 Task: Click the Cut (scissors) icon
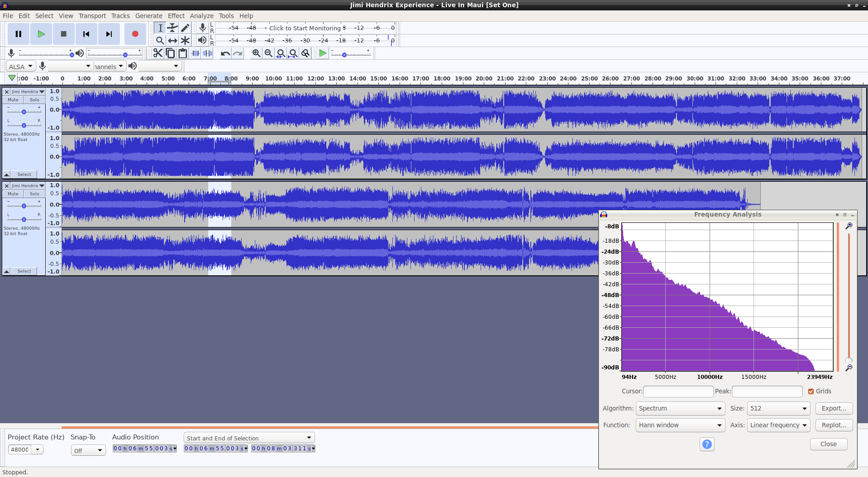[157, 53]
